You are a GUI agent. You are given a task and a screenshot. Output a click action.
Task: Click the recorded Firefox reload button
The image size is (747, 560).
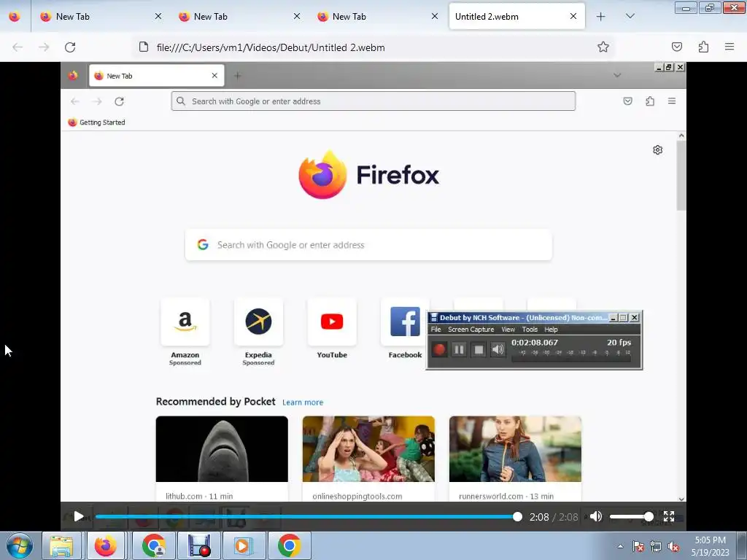(x=119, y=101)
